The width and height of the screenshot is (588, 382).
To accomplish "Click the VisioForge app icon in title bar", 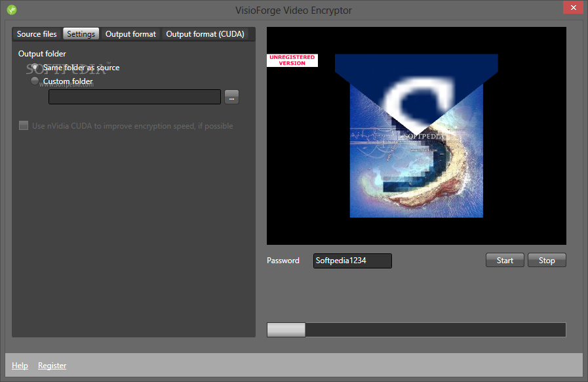I will click(x=12, y=10).
